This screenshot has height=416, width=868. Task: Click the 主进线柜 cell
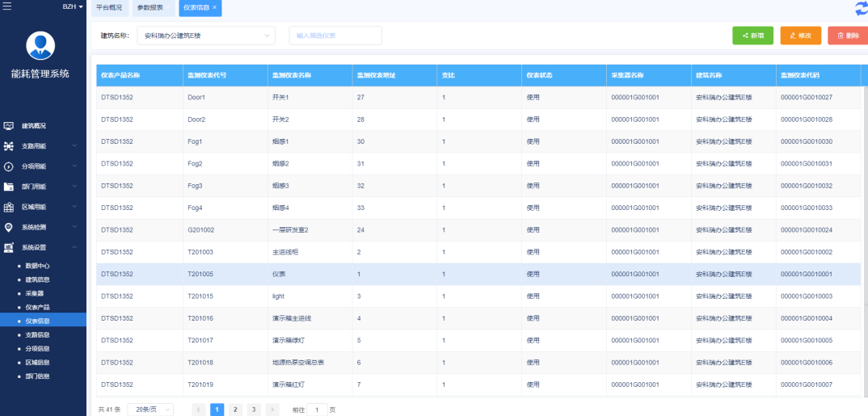pyautogui.click(x=310, y=252)
